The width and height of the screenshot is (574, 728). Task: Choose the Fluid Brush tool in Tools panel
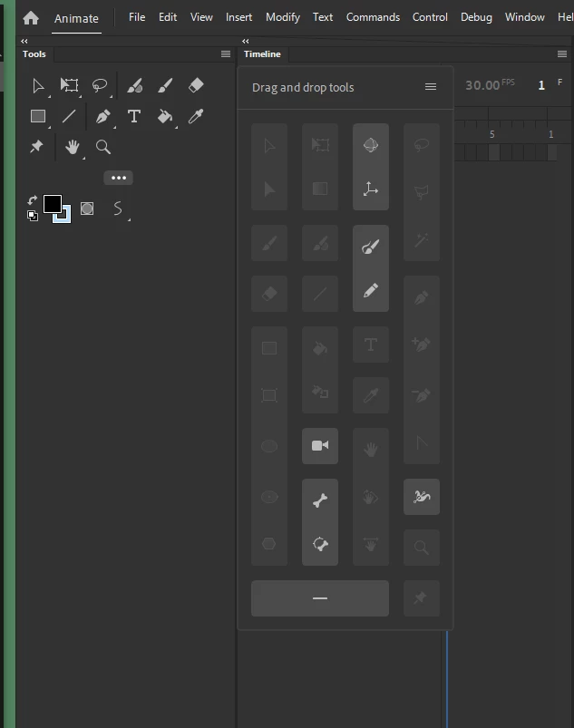click(x=135, y=85)
